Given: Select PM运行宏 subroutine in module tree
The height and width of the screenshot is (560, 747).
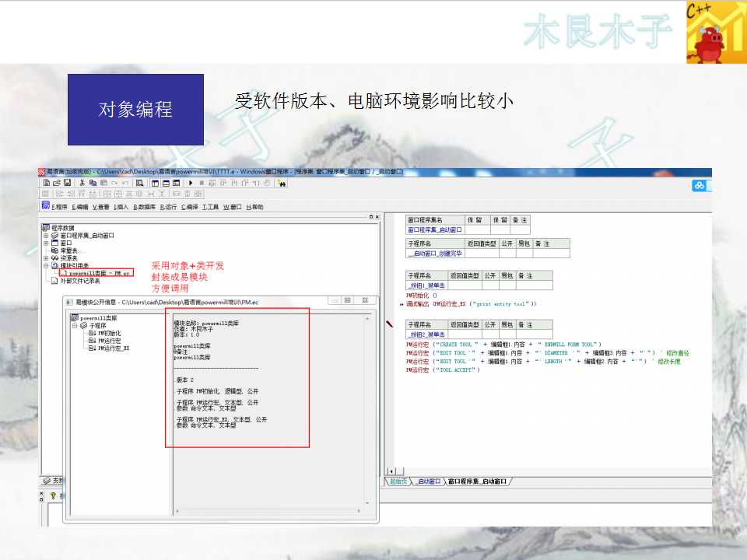Looking at the screenshot, I should pyautogui.click(x=109, y=341).
